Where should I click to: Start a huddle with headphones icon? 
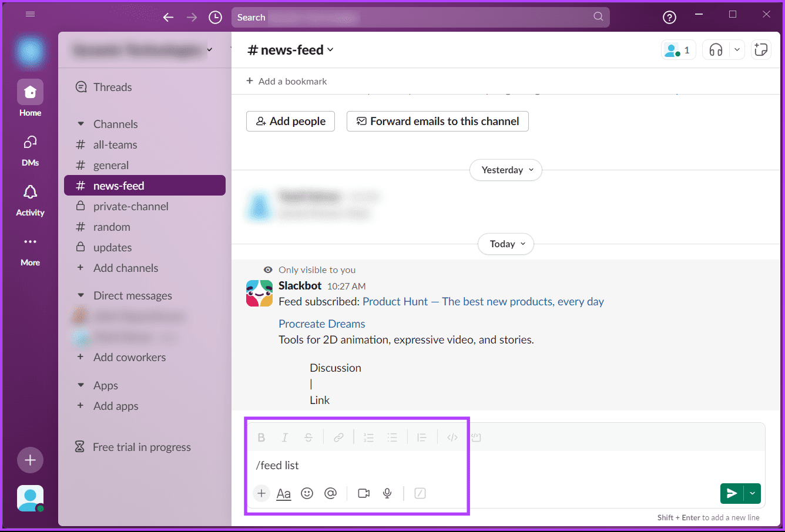(x=716, y=50)
